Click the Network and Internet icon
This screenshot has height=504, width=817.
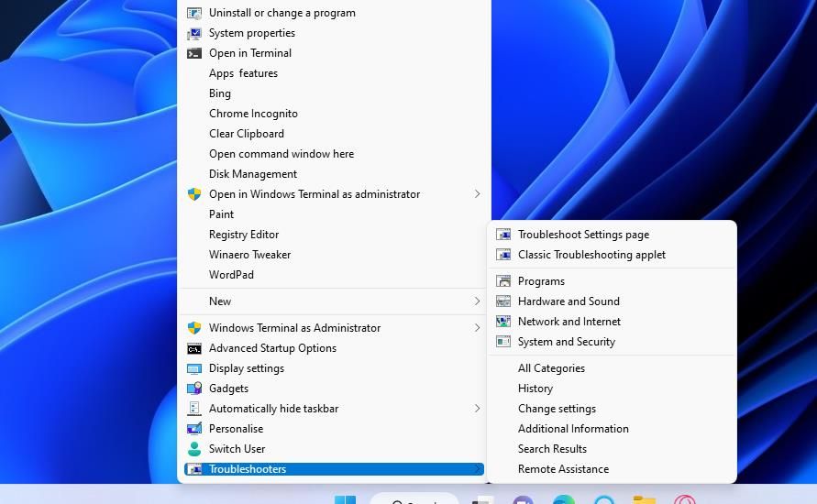(503, 322)
